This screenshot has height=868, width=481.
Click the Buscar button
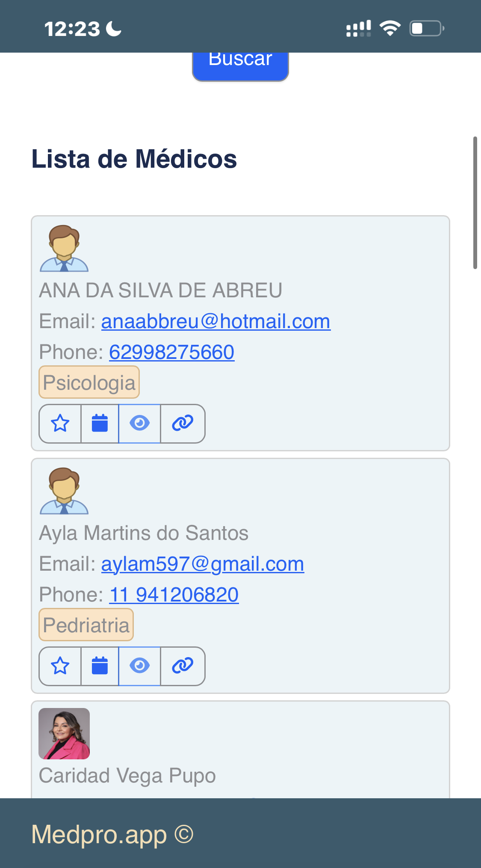240,66
